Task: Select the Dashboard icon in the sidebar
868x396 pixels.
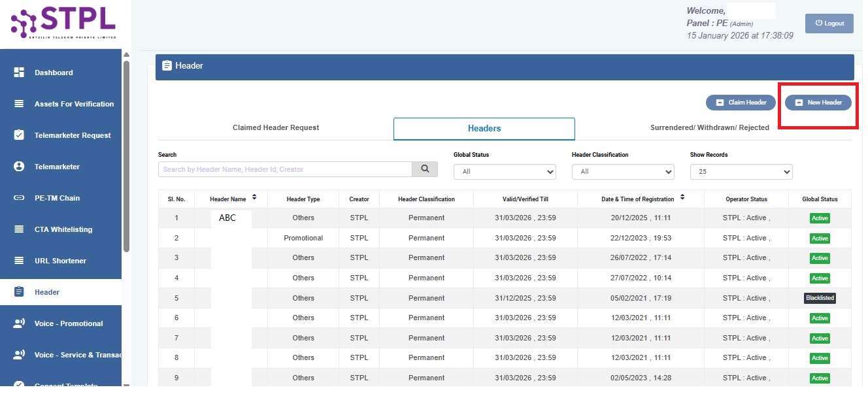Action: point(18,72)
